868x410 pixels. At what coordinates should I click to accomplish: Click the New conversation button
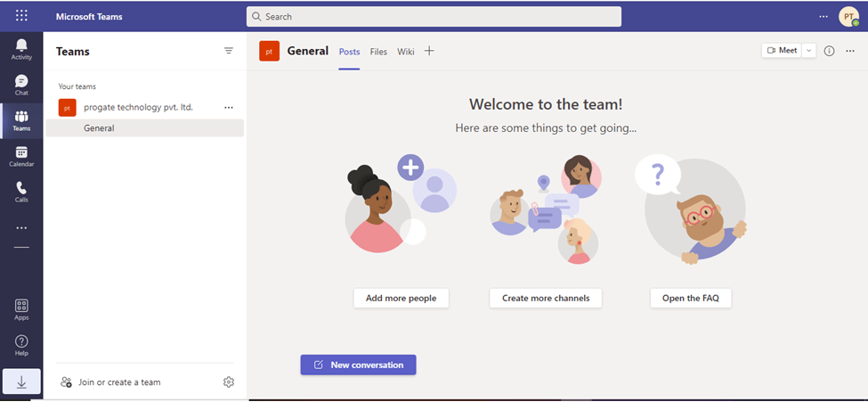(358, 365)
